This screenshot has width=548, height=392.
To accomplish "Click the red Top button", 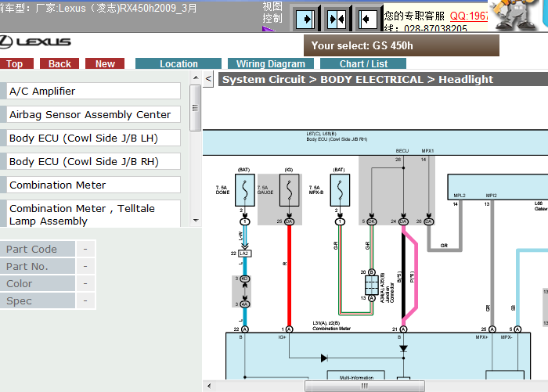I will (15, 63).
